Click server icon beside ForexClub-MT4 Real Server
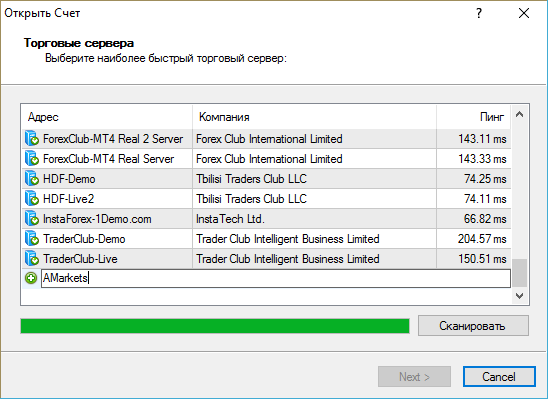 pos(31,159)
